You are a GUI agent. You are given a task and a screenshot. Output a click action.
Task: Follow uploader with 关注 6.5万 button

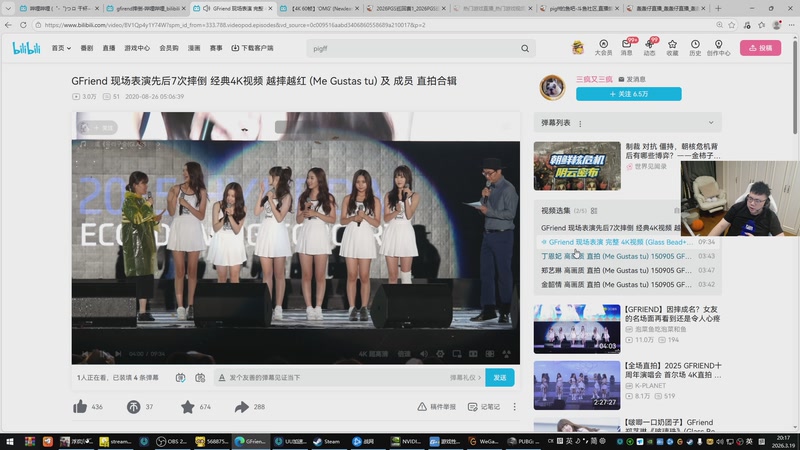629,94
